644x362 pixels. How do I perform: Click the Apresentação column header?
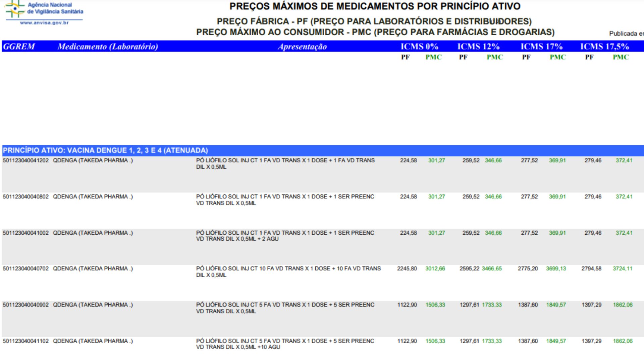point(302,47)
